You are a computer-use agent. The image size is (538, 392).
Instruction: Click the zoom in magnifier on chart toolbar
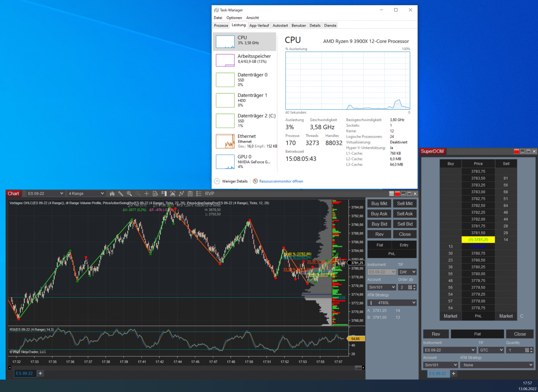coord(129,194)
